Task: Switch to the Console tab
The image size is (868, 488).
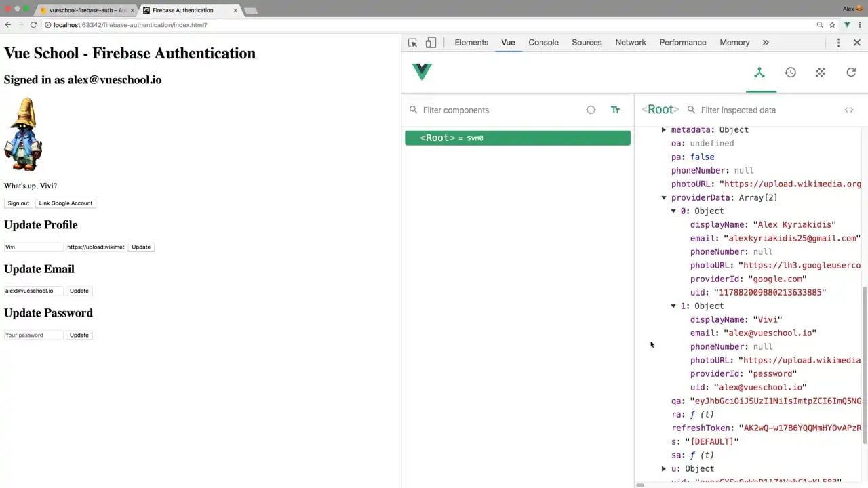Action: (543, 42)
